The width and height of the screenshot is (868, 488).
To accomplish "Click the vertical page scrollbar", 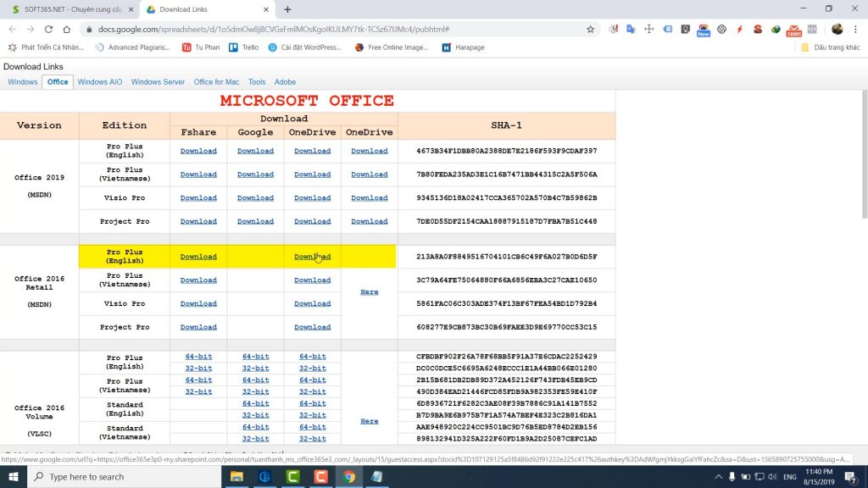I will (x=864, y=155).
